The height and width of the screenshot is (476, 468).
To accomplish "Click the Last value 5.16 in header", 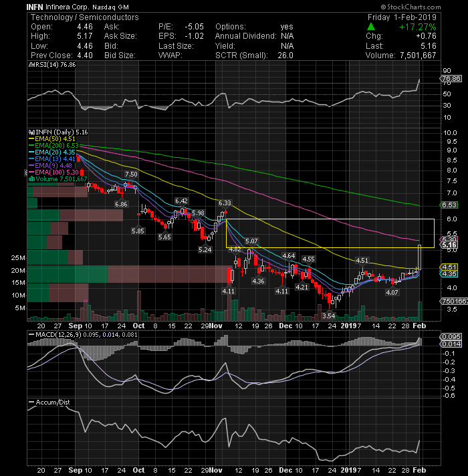I will pos(429,46).
